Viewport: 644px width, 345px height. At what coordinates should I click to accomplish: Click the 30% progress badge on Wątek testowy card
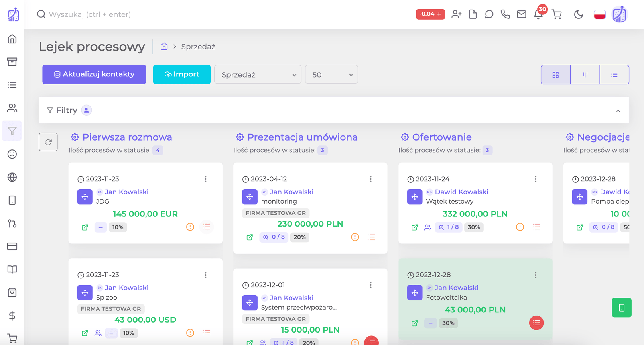pos(474,227)
